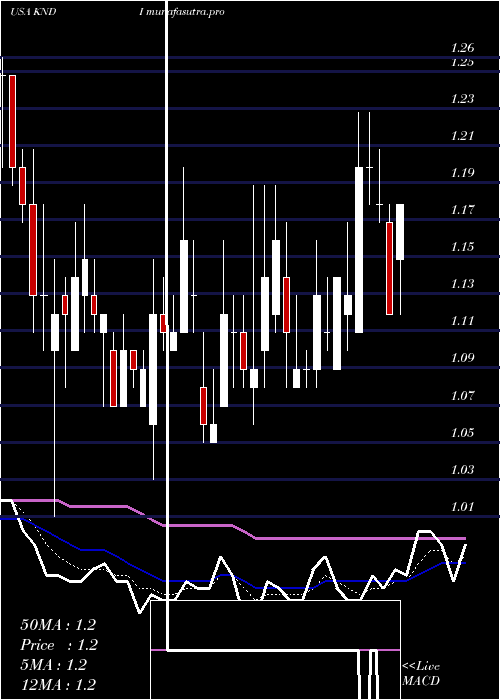The width and height of the screenshot is (500, 700).
Task: Click the 1.26 price axis label
Action: [x=462, y=48]
